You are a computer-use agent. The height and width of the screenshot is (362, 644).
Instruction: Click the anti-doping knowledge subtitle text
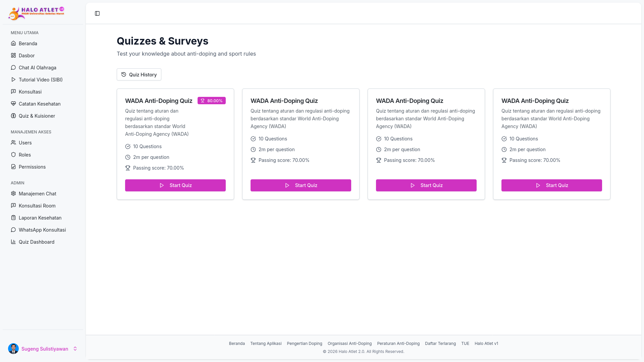[186, 54]
